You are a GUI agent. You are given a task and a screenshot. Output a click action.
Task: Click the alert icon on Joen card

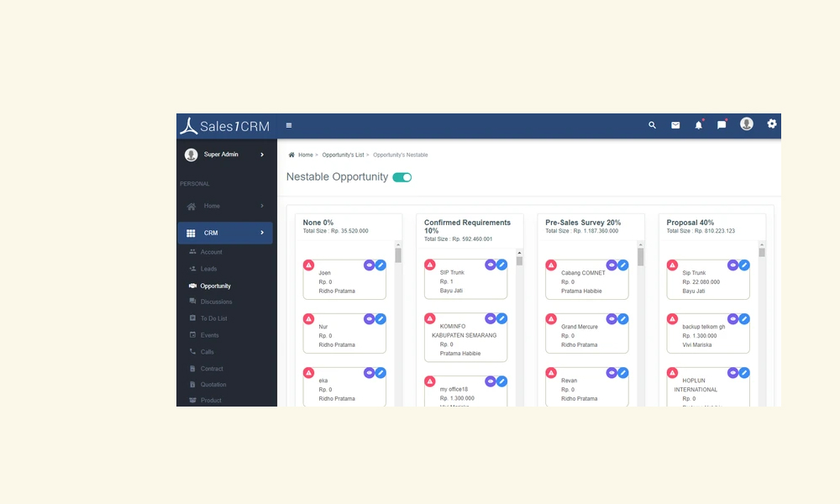coord(308,265)
